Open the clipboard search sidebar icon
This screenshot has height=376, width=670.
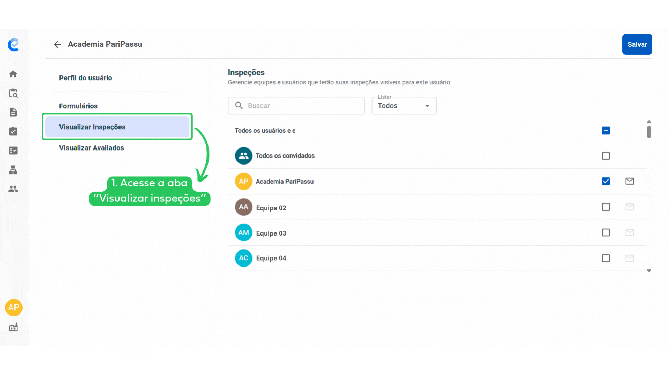coord(13,93)
